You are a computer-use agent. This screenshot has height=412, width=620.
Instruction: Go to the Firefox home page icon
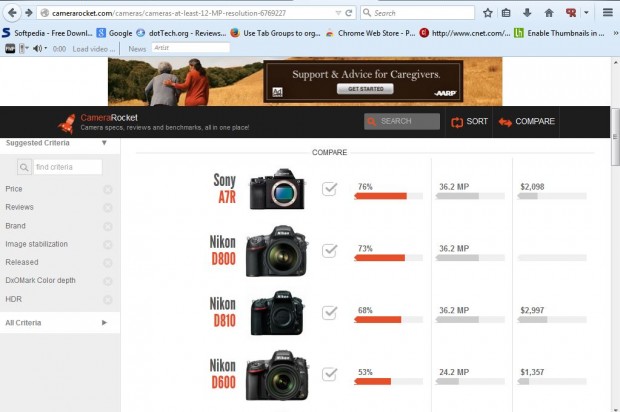tap(549, 13)
